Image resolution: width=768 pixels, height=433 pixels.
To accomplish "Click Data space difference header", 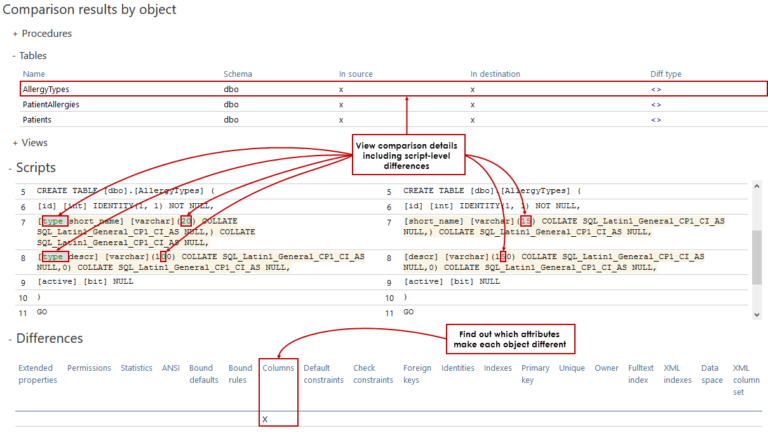I will [712, 374].
